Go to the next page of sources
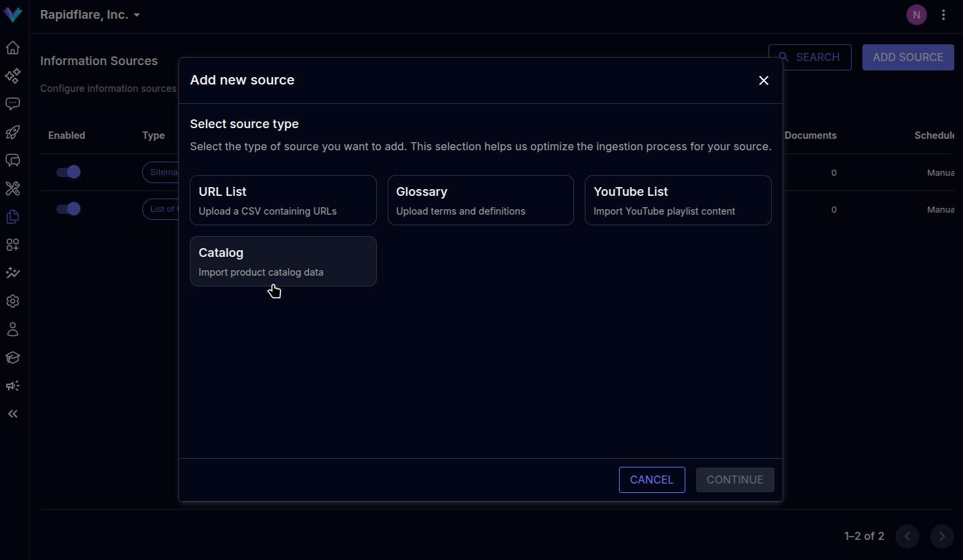This screenshot has width=963, height=560. coord(942,537)
